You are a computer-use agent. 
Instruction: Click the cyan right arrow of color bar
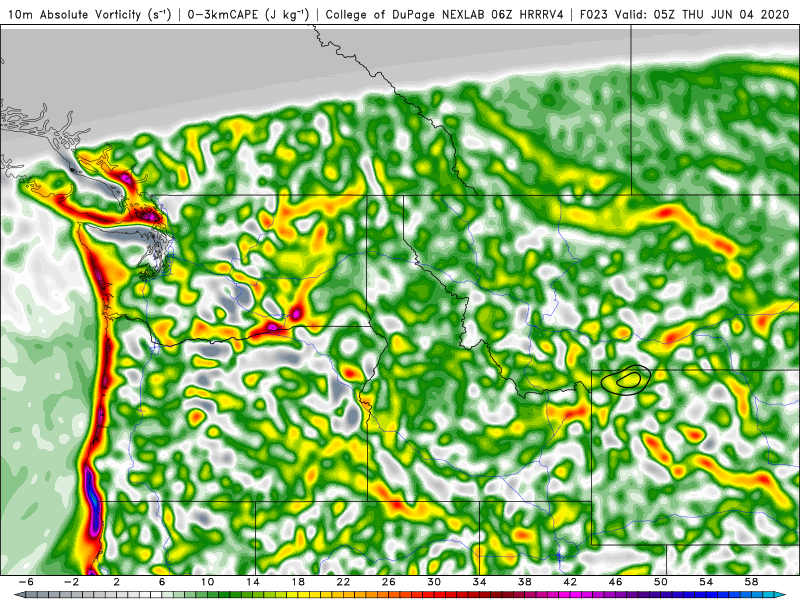781,595
